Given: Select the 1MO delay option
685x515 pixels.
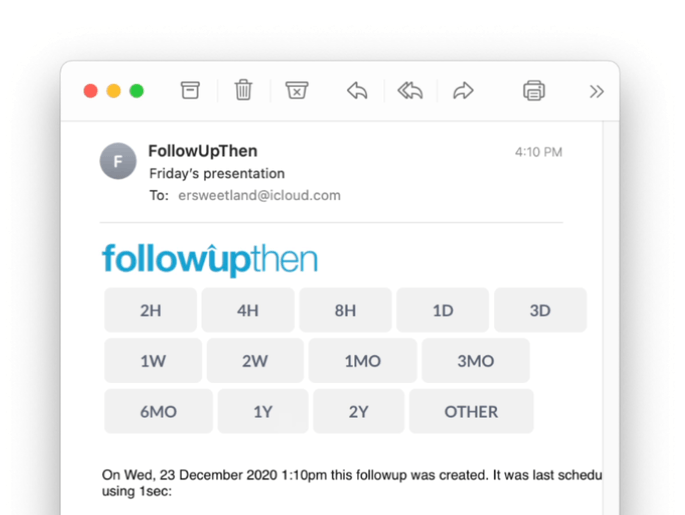Looking at the screenshot, I should click(x=363, y=361).
